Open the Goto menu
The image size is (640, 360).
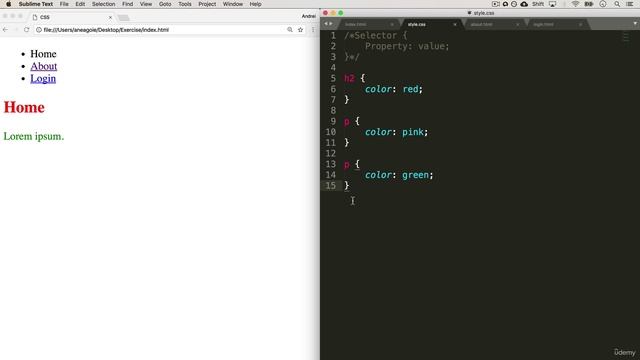tap(165, 4)
